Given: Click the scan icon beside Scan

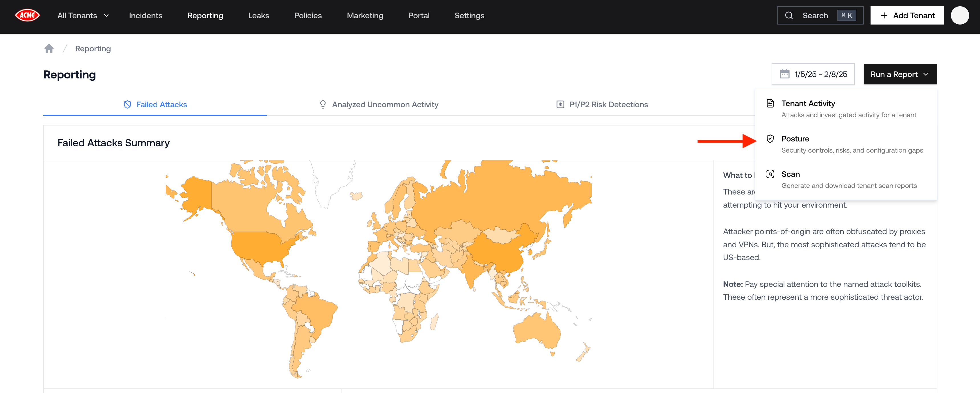Looking at the screenshot, I should coord(770,174).
